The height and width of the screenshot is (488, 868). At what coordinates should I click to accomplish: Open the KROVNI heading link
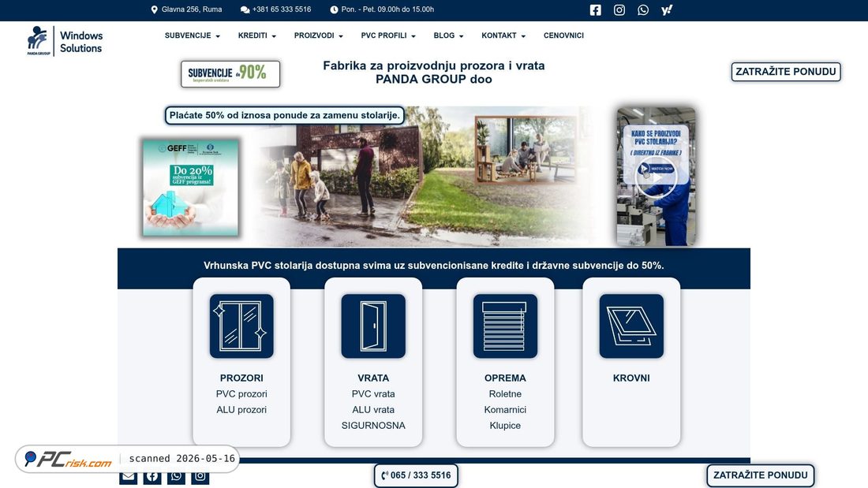[x=631, y=378]
